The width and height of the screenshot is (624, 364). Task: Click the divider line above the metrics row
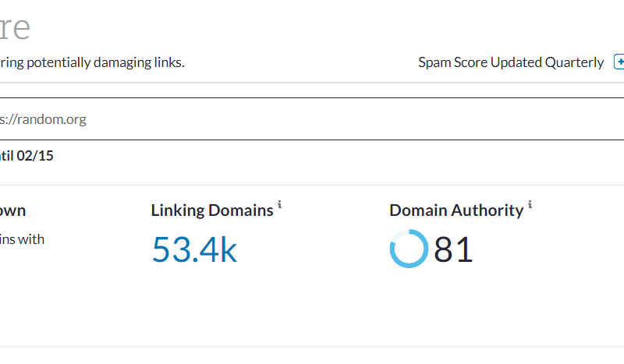pyautogui.click(x=312, y=186)
